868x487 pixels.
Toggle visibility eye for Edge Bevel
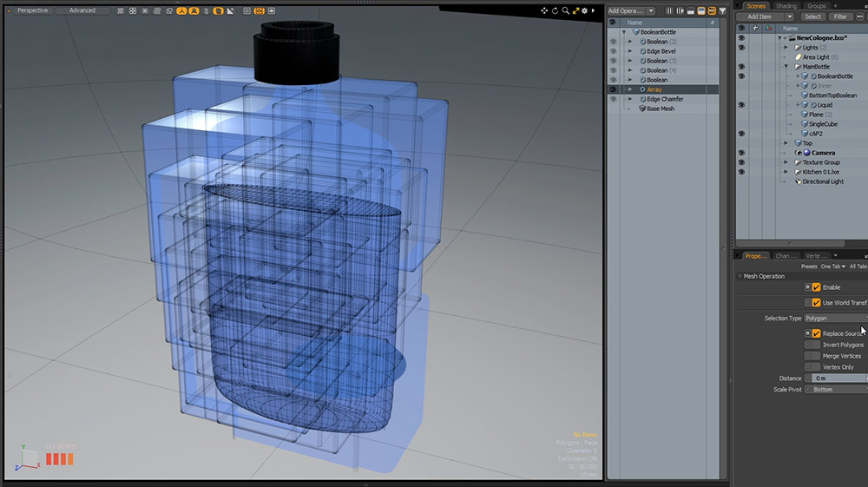613,51
